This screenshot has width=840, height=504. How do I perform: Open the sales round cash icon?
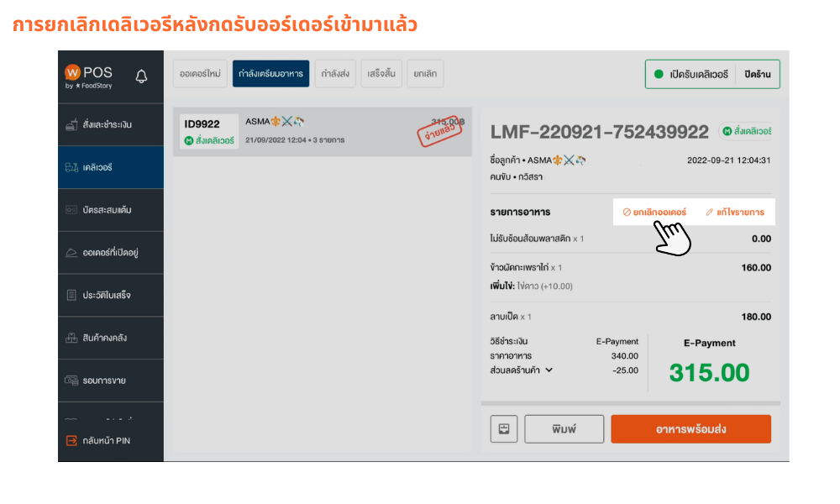[71, 381]
